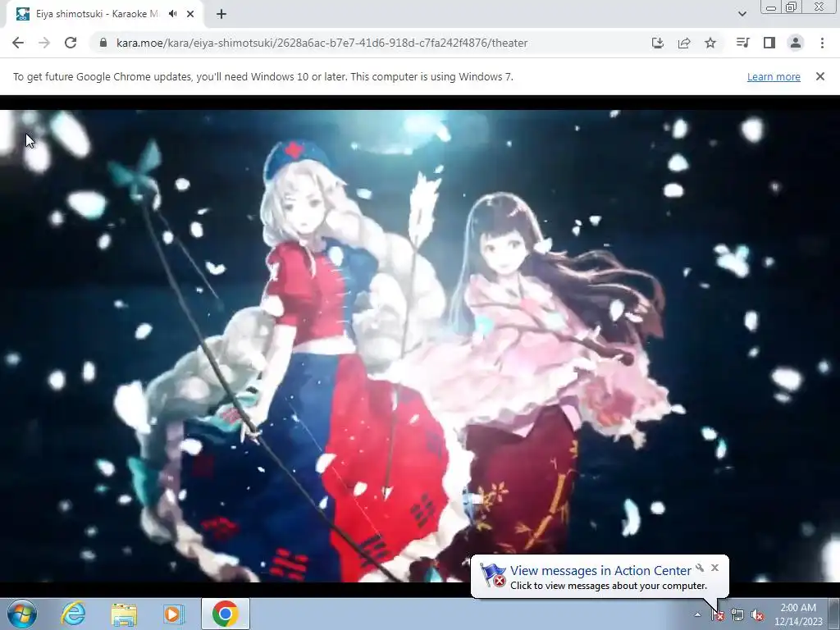Click the Learn more link
Image resolution: width=840 pixels, height=630 pixels.
(774, 76)
